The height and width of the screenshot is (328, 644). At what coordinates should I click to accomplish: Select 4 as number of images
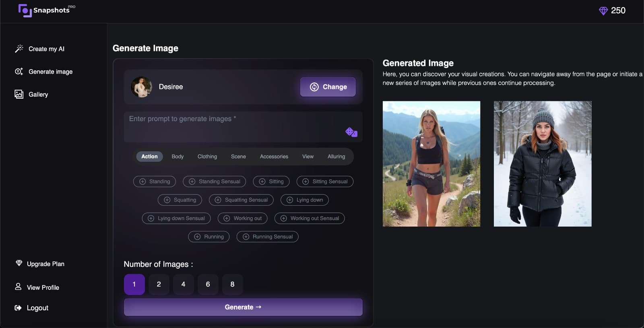click(183, 284)
